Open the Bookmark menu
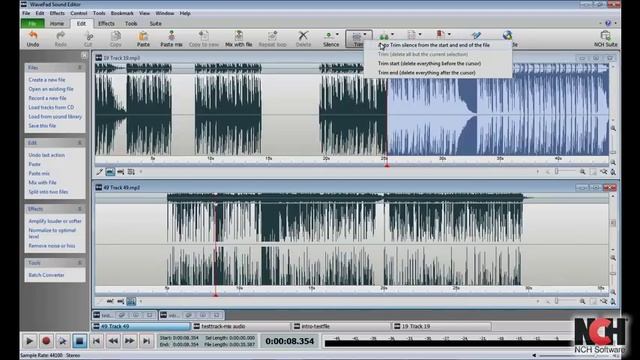 [122, 13]
